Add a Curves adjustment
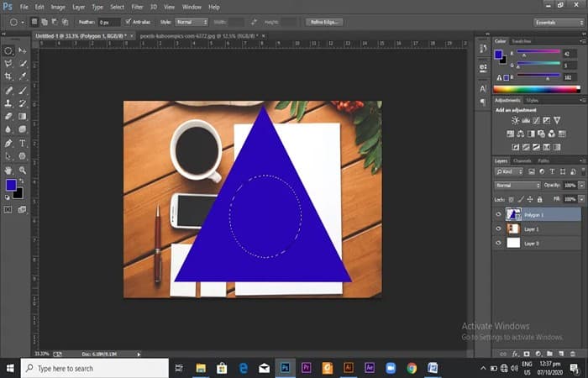This screenshot has width=588, height=378. pos(536,120)
